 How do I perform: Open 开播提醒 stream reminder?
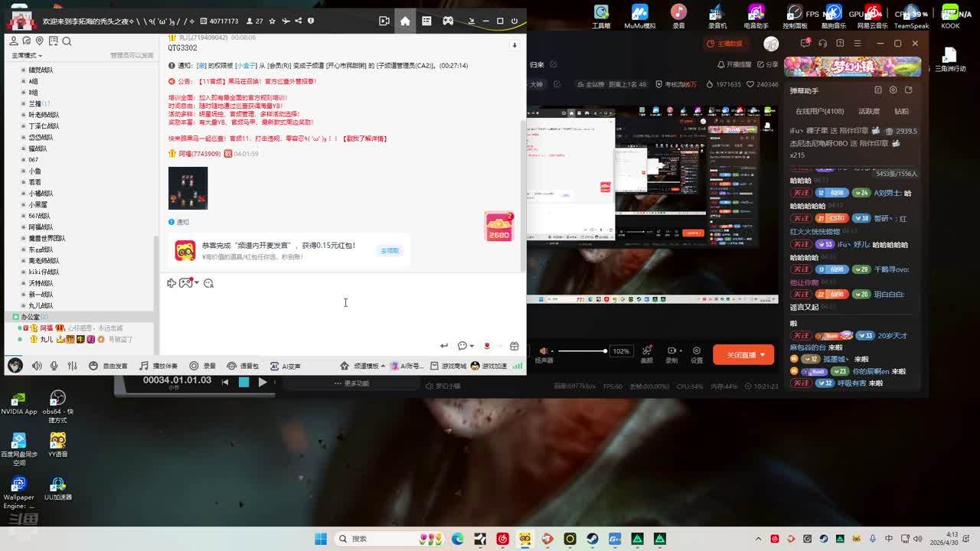pos(735,64)
